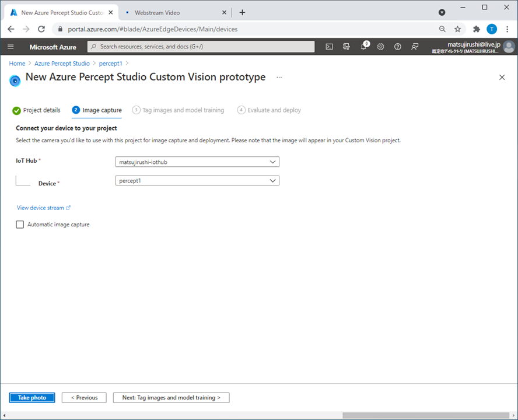
Task: Click the browser forward arrow
Action: [x=26, y=29]
